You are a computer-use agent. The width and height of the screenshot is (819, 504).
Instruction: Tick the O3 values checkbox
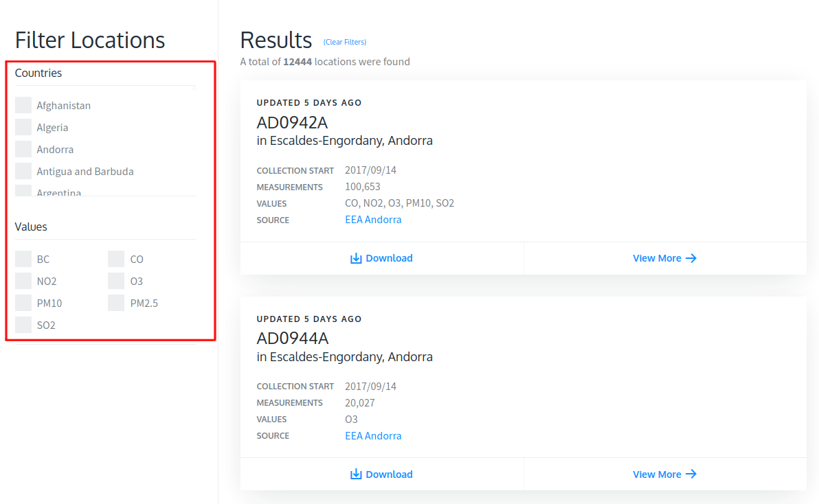(x=116, y=281)
